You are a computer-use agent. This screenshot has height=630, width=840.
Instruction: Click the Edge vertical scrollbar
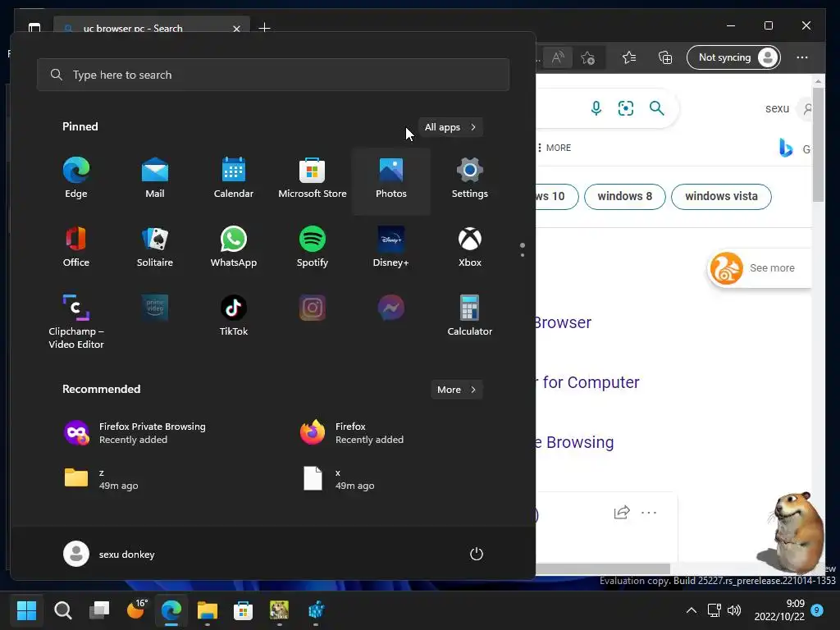pos(818,144)
